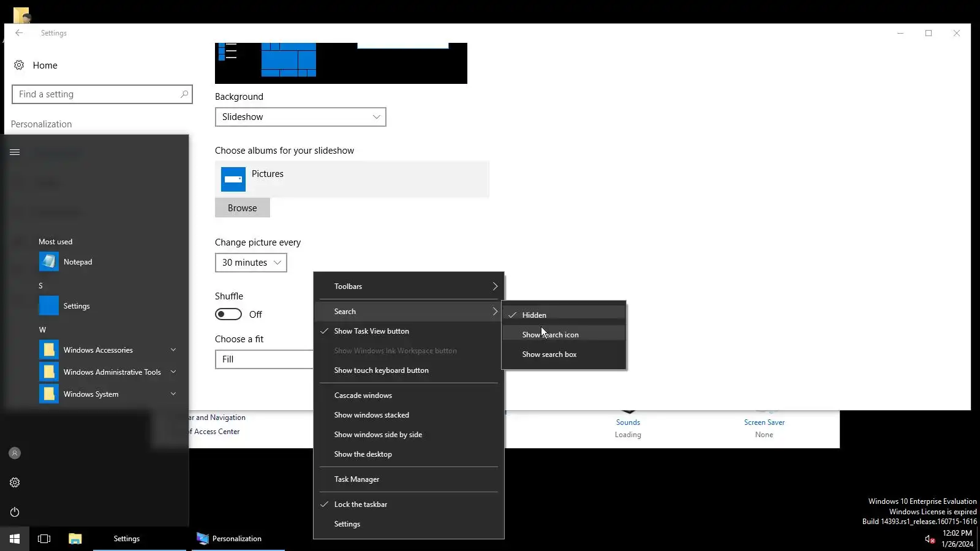Choose Cascade windows from context menu
This screenshot has height=551, width=980.
click(x=409, y=395)
